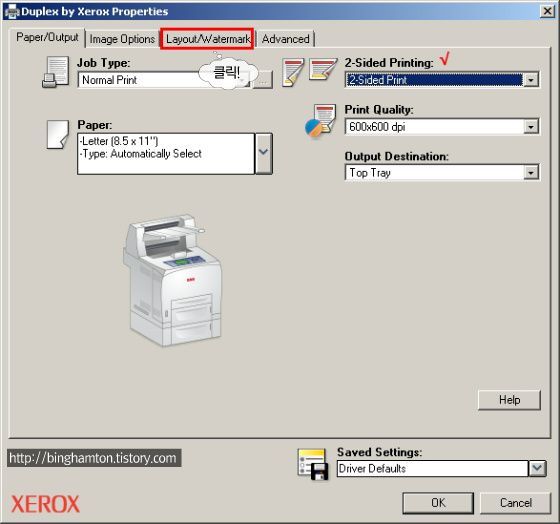Close the Properties dialog window
Viewport: 560px width, 524px height.
click(x=547, y=12)
